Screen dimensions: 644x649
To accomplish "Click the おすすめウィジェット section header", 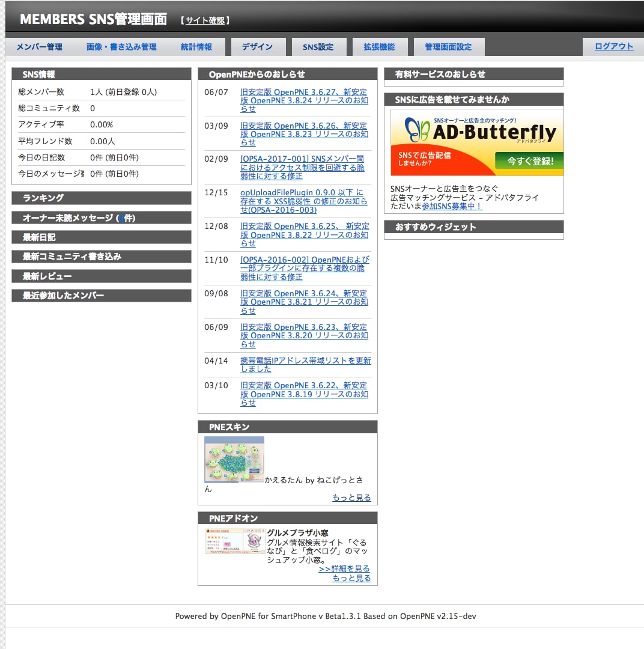I will coord(474,227).
